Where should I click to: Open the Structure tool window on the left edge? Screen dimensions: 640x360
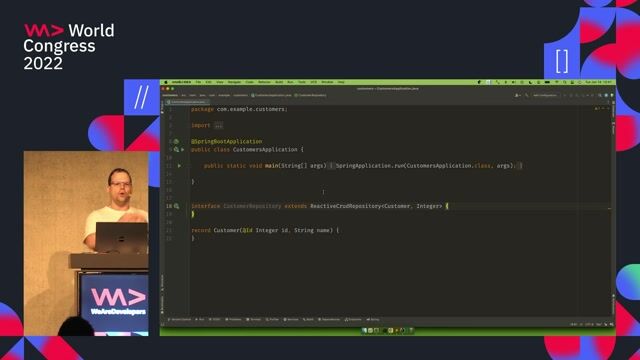click(x=162, y=282)
